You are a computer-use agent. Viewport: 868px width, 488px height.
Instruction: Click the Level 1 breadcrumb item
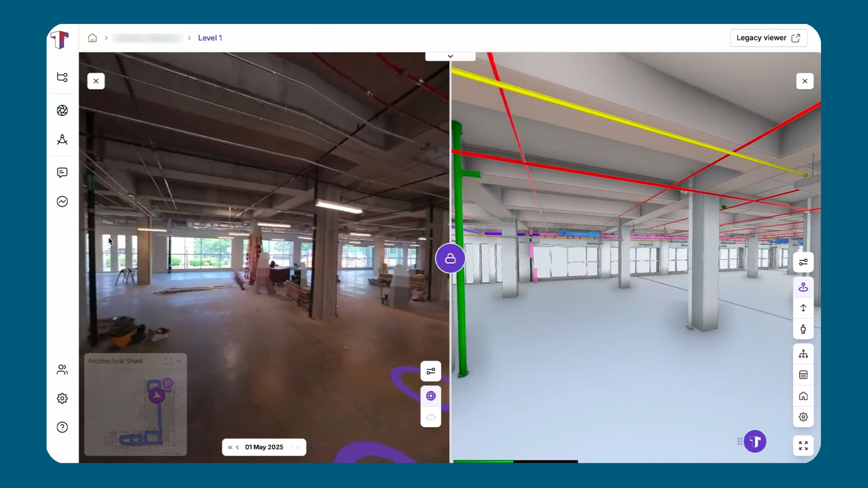[210, 38]
